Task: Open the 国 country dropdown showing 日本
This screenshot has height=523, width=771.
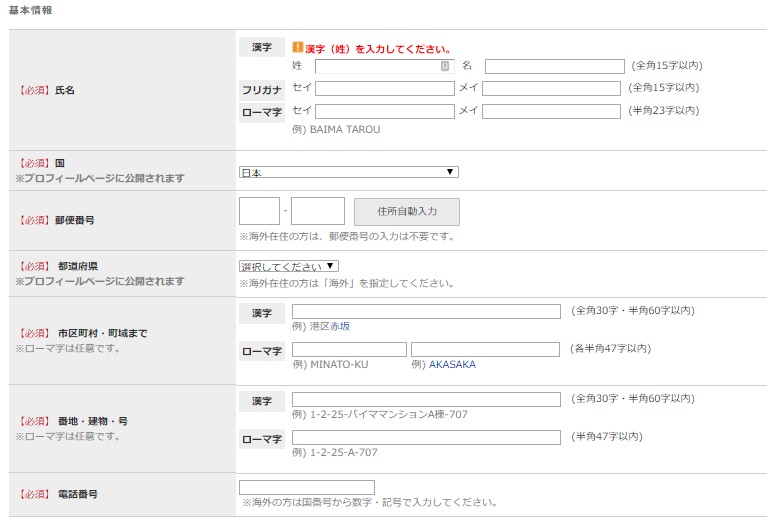Action: coord(348,172)
